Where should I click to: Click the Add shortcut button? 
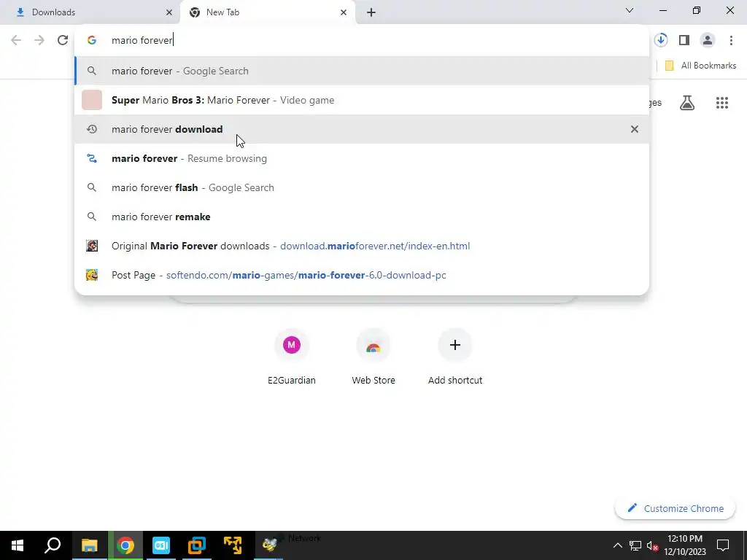tap(455, 356)
